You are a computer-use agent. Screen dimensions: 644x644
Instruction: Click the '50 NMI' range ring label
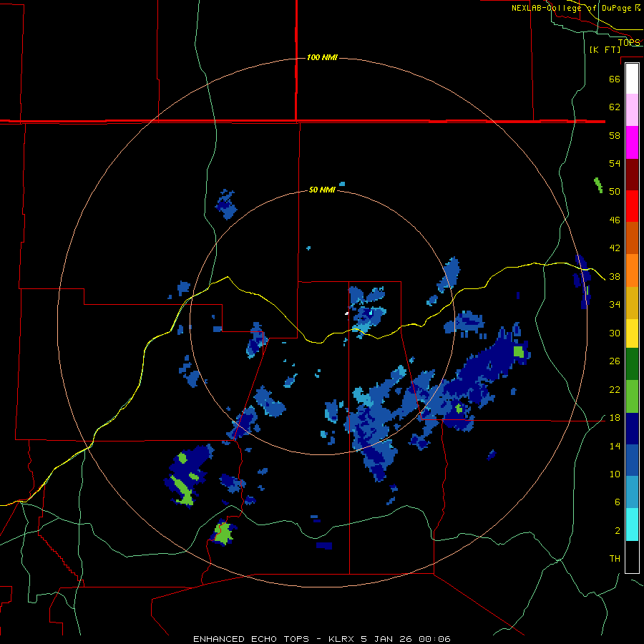pos(322,190)
